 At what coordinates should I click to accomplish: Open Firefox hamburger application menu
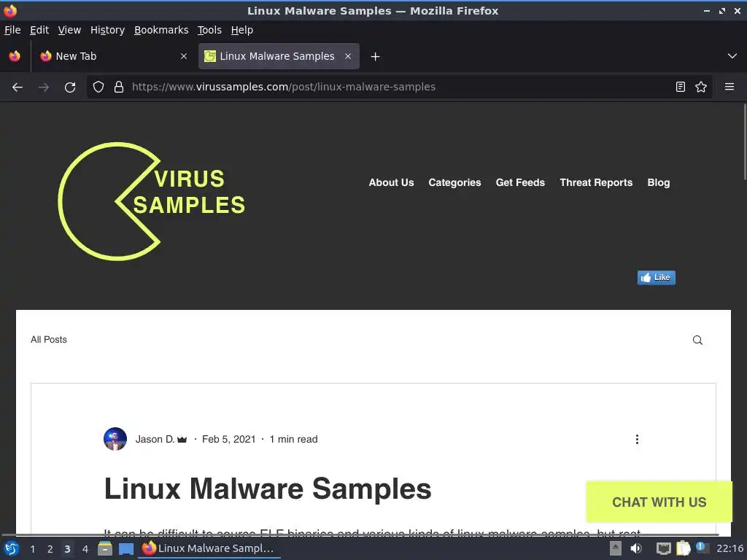coord(729,87)
